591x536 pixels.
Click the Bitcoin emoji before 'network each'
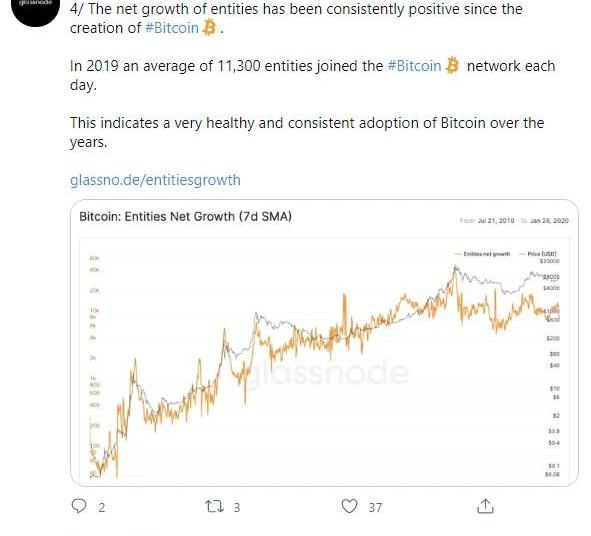tap(452, 66)
